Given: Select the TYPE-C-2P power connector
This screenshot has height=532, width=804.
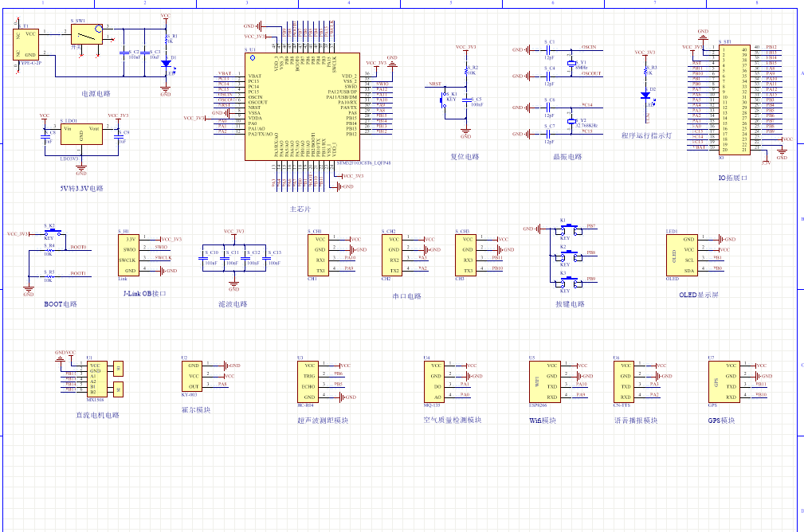Looking at the screenshot, I should point(25,45).
